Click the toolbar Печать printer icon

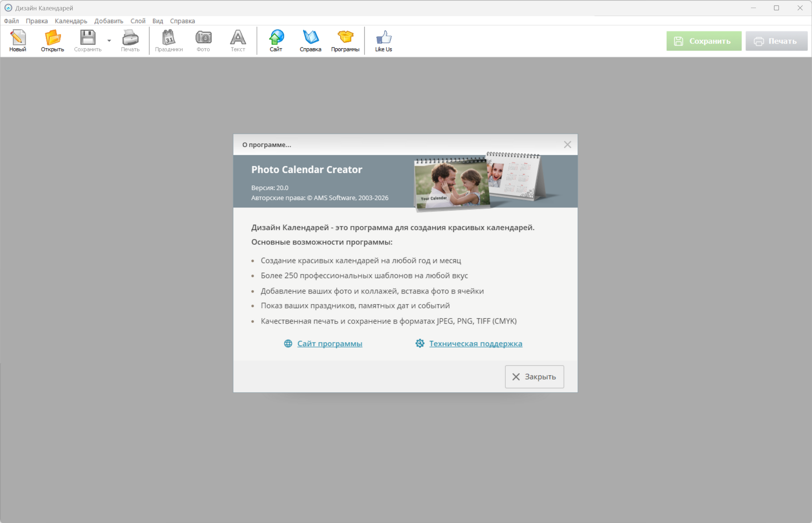point(130,38)
